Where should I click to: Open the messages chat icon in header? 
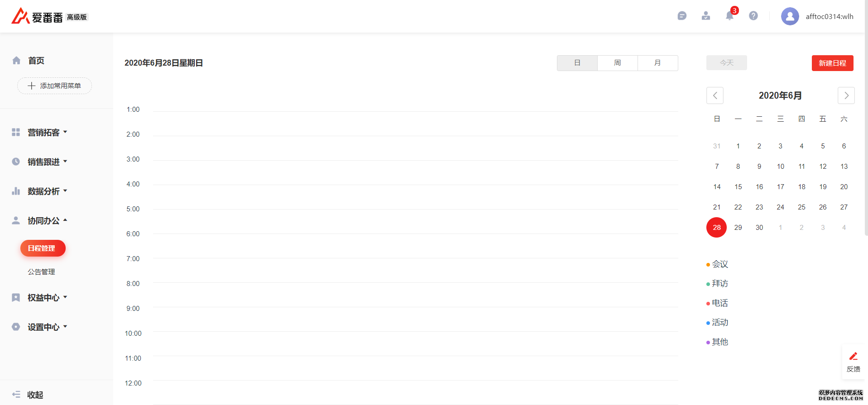tap(682, 16)
